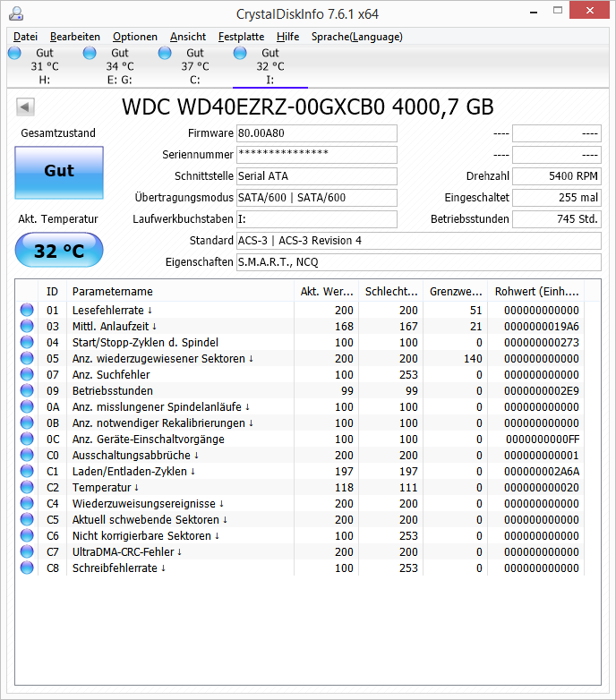The width and height of the screenshot is (616, 700).
Task: Open the Hilfe menu
Action: (x=288, y=37)
